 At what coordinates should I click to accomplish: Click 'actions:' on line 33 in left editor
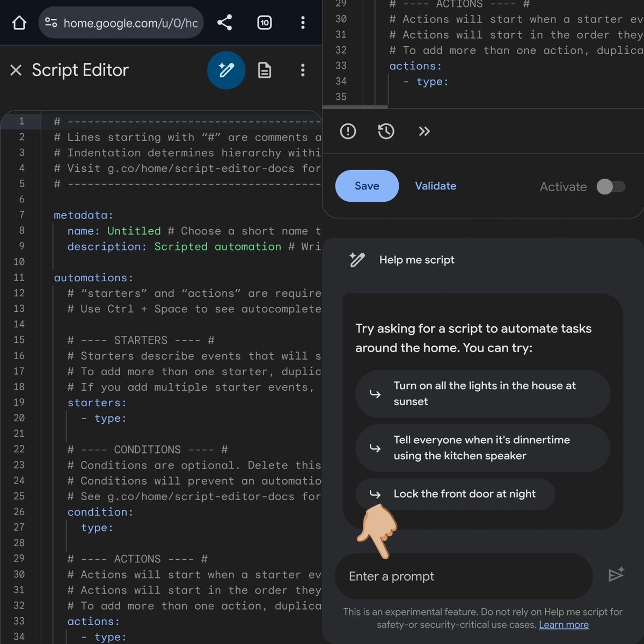click(93, 621)
